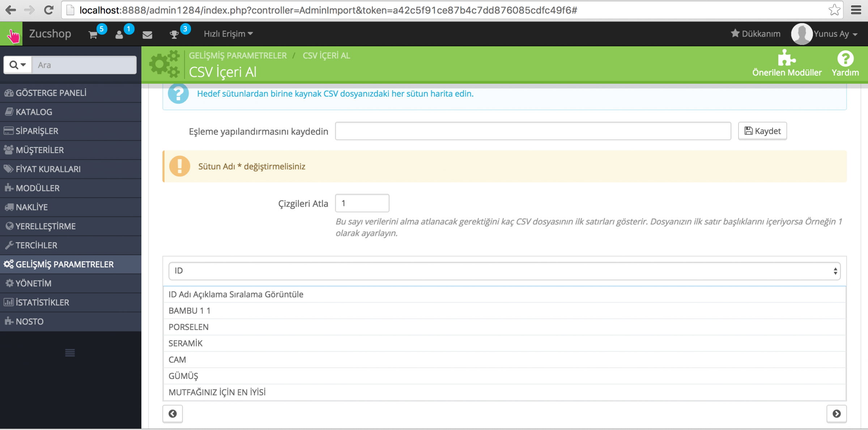Open GÖSTERGE PANELİ menu
This screenshot has width=868, height=430.
point(71,93)
